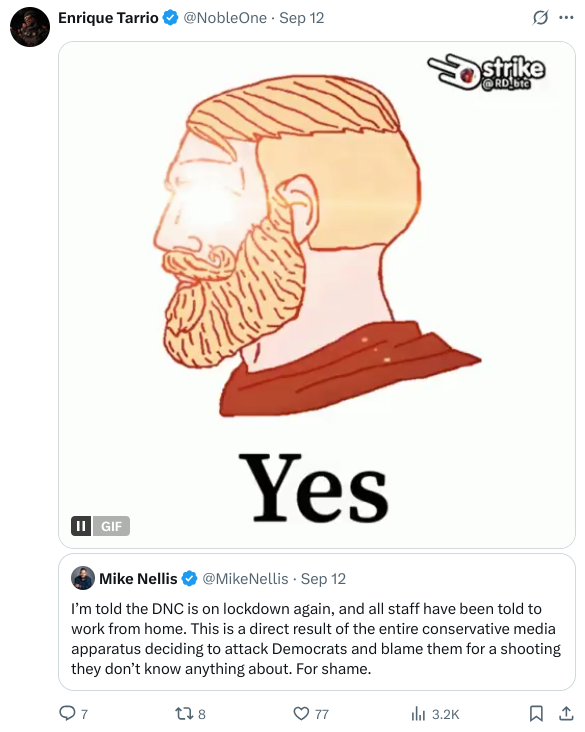Open Mike Nellis's avatar in quoted post

point(83,578)
